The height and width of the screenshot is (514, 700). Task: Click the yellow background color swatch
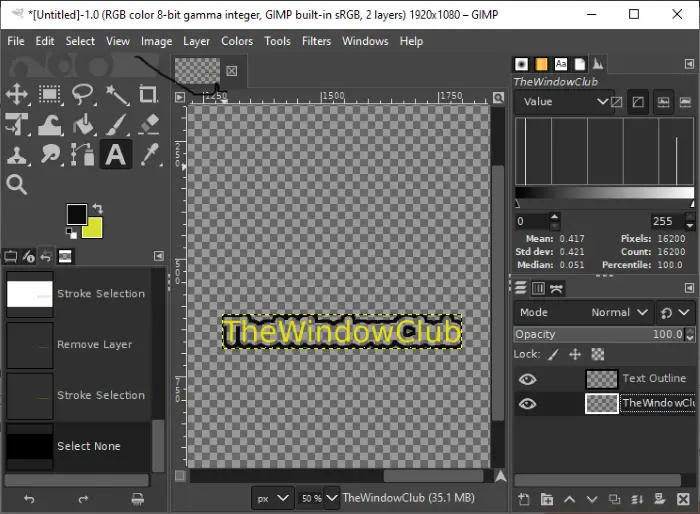94,229
